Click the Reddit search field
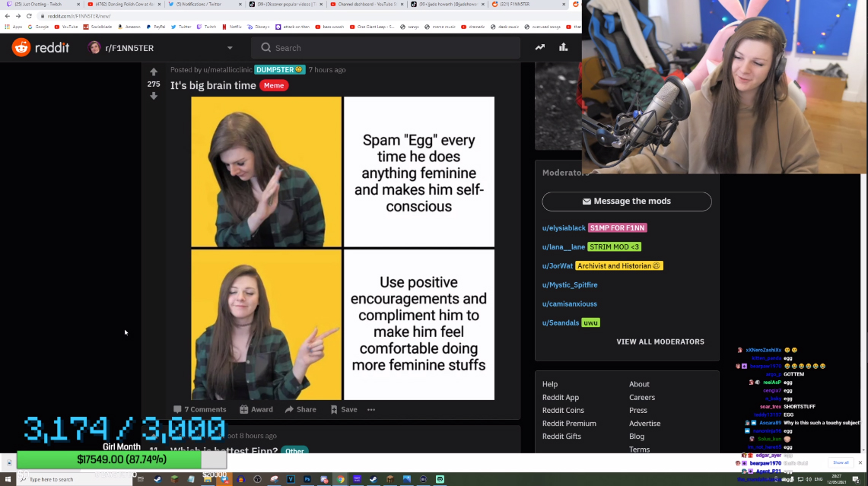The image size is (868, 486). point(386,48)
